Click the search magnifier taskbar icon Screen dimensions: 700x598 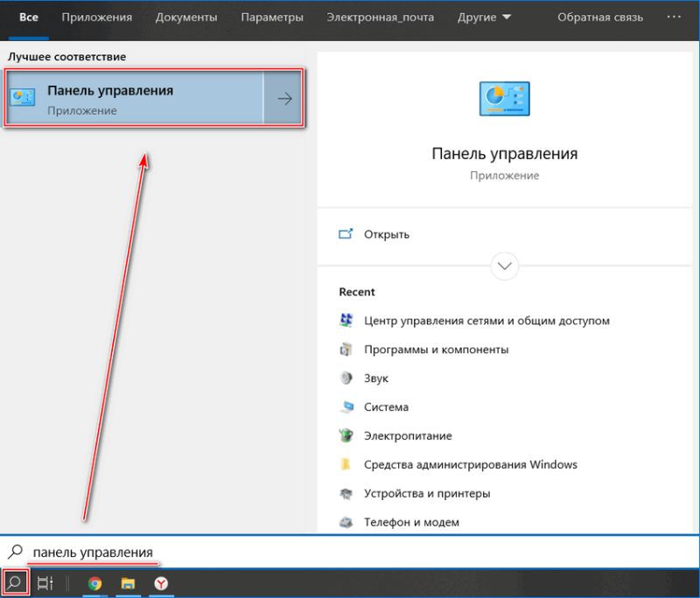pyautogui.click(x=15, y=582)
